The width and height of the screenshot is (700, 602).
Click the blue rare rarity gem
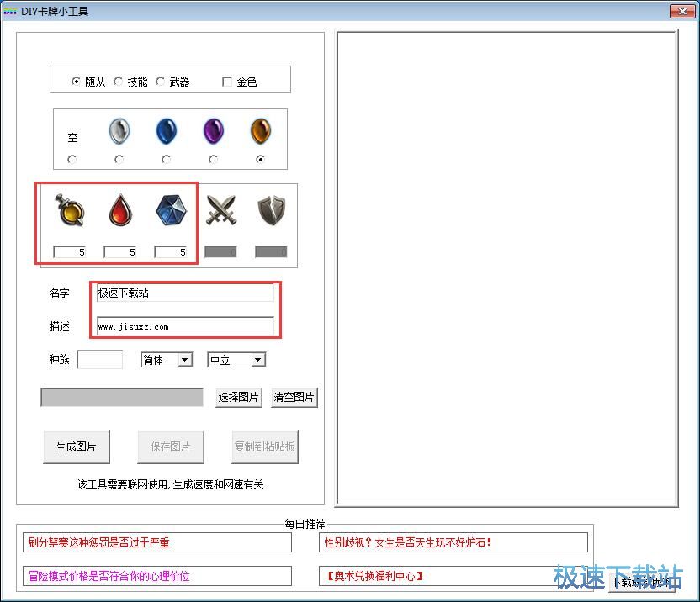coord(166,131)
